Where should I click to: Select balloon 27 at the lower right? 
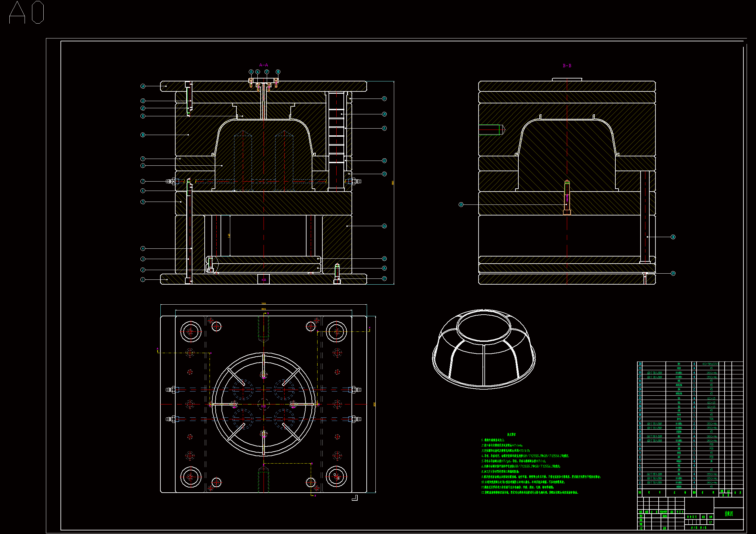[x=384, y=279]
